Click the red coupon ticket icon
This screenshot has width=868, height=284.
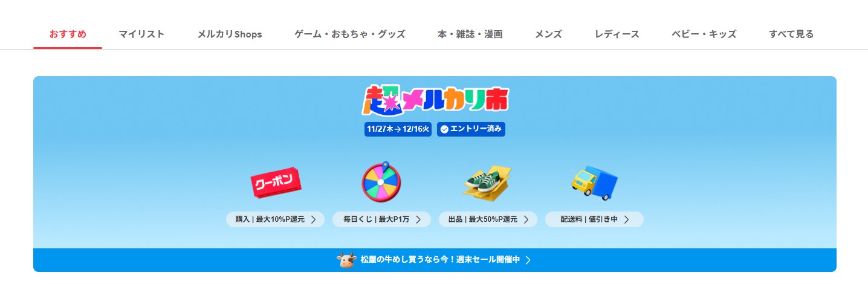tap(276, 182)
